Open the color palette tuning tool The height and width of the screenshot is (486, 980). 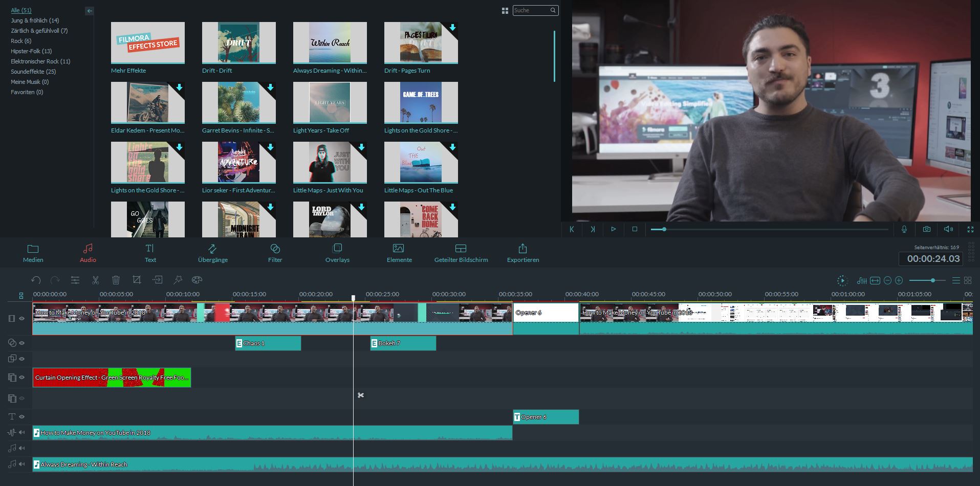[197, 280]
